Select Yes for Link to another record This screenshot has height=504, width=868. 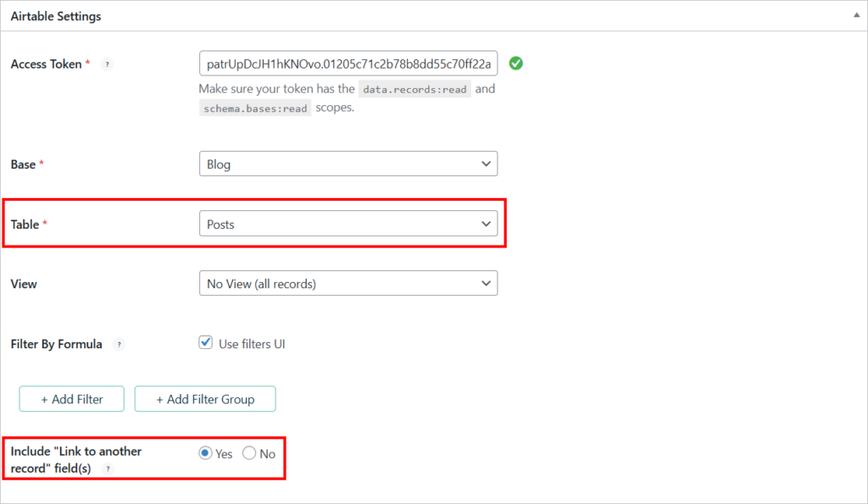205,453
